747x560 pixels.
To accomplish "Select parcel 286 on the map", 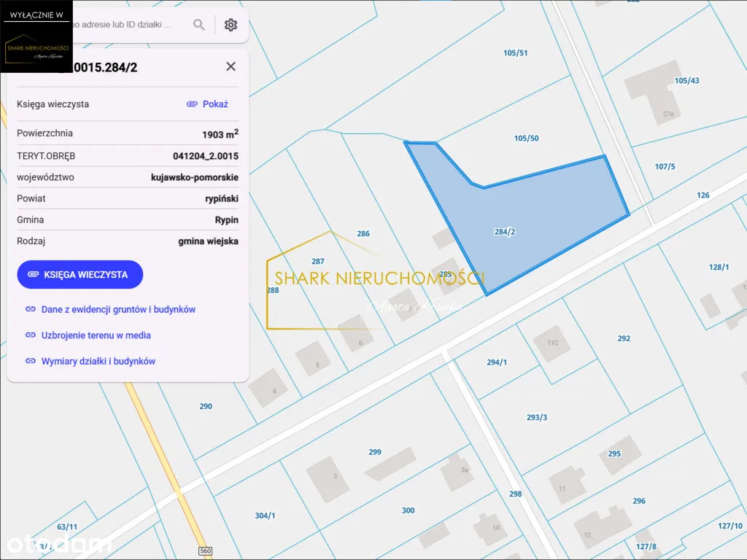I will [x=363, y=234].
